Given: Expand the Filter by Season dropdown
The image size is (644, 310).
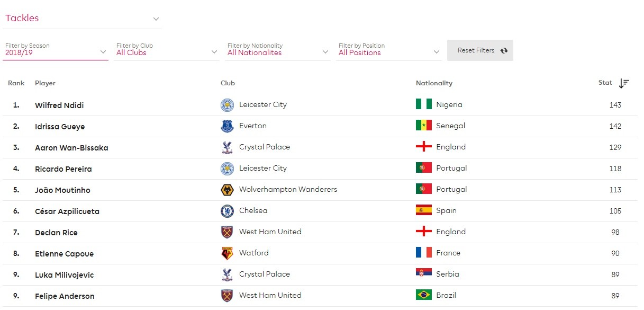Looking at the screenshot, I should click(x=56, y=52).
